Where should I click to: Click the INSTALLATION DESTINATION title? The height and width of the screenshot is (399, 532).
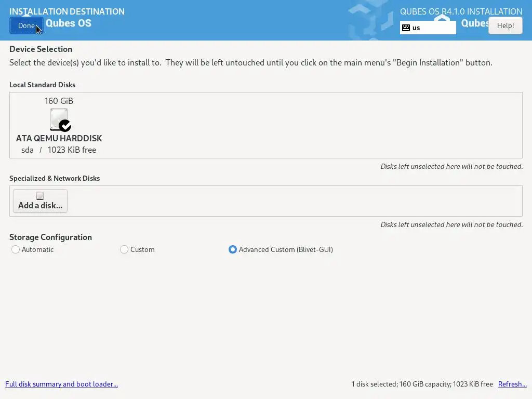click(x=67, y=11)
